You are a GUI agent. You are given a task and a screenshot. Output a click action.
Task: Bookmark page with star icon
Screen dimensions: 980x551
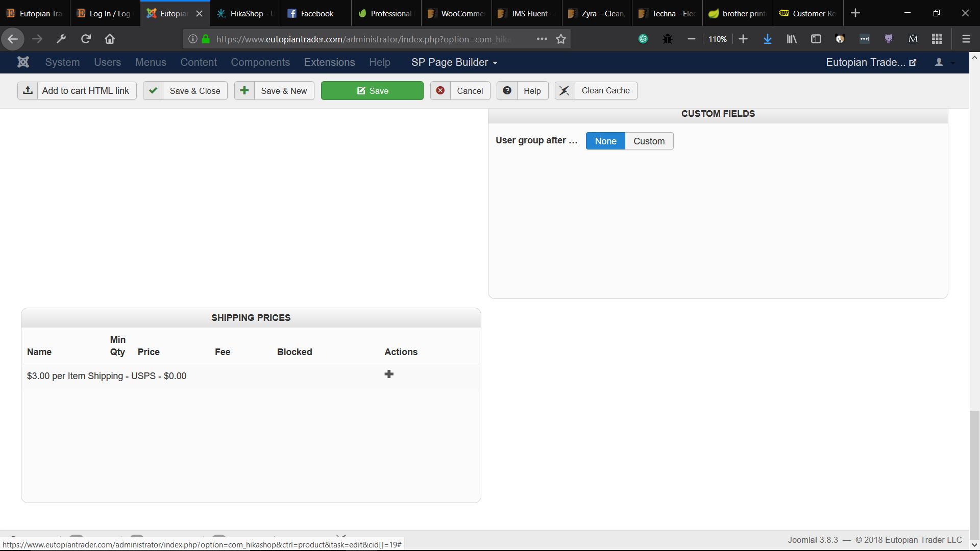(561, 39)
